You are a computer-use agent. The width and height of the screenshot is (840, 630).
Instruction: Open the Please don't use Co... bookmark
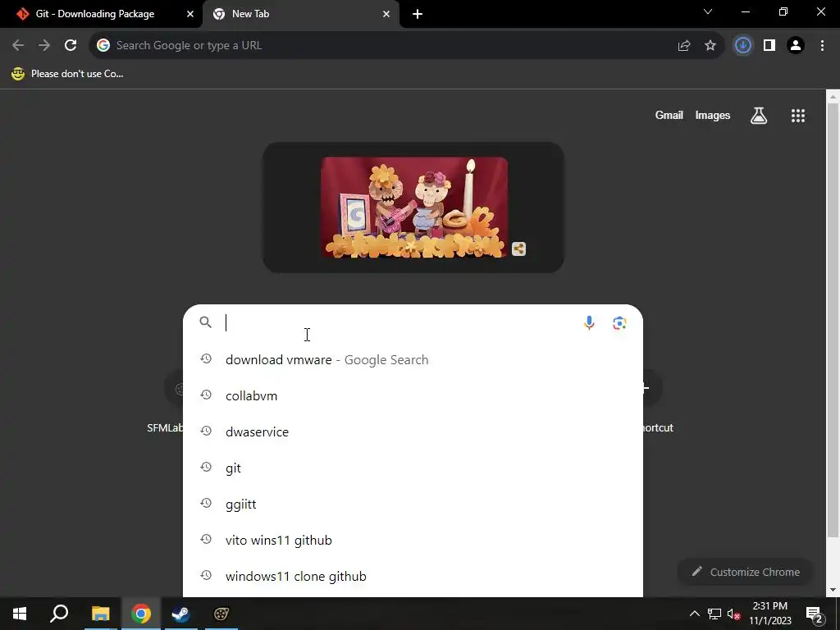pyautogui.click(x=67, y=74)
